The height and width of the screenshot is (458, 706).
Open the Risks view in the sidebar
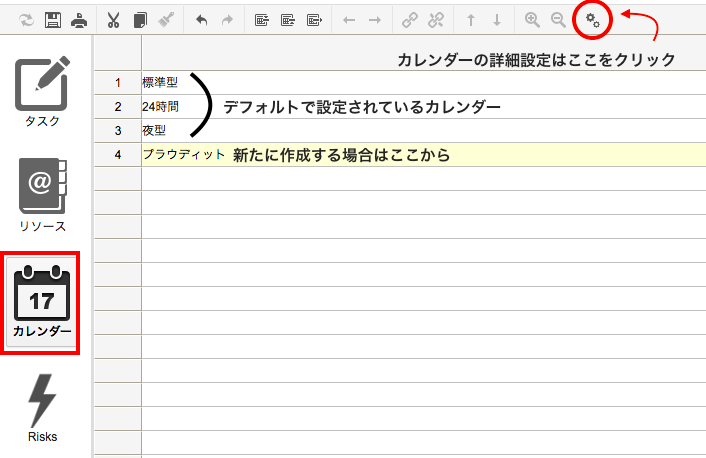42,408
